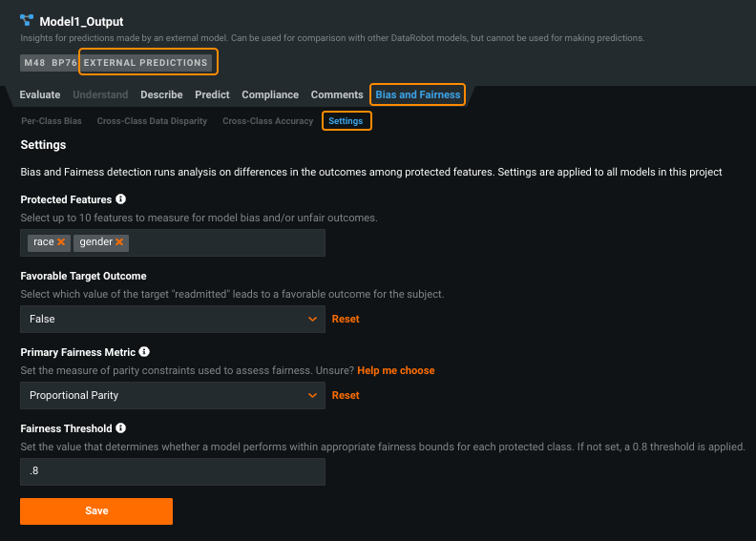Screen dimensions: 756x541
Task: Select the Compliance tab
Action: click(270, 94)
